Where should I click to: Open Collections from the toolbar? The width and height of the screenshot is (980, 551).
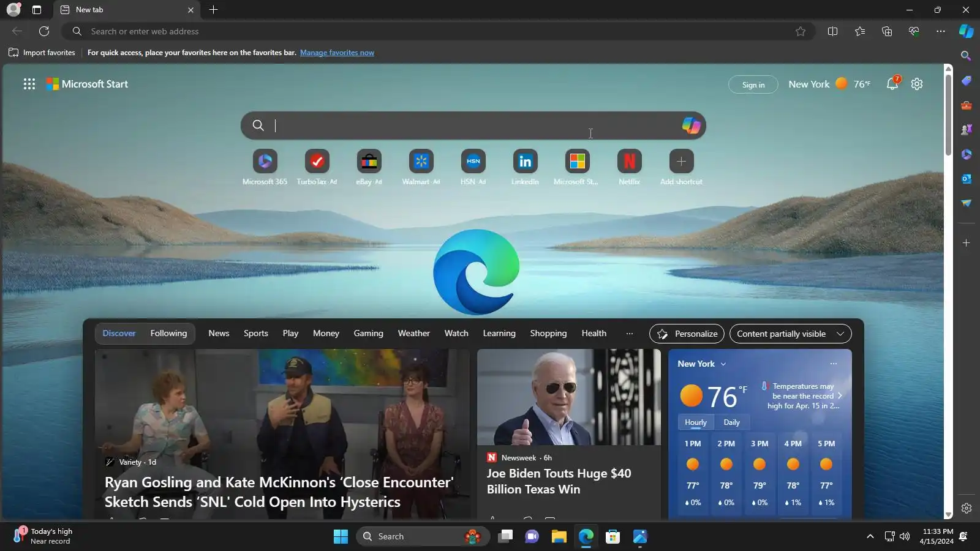point(887,31)
